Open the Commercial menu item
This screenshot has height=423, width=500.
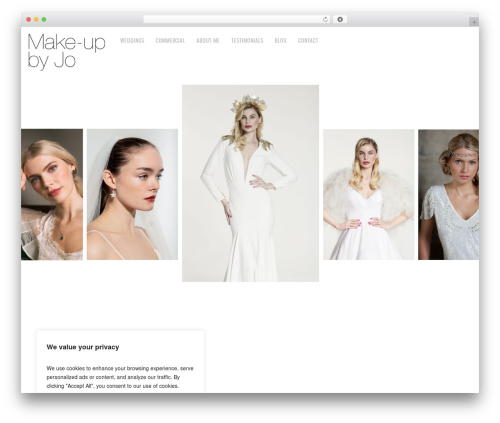(170, 41)
